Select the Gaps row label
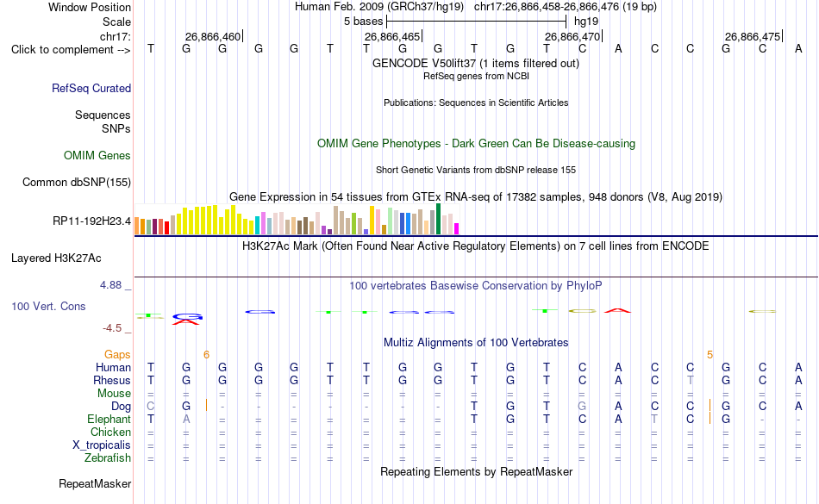 point(117,355)
